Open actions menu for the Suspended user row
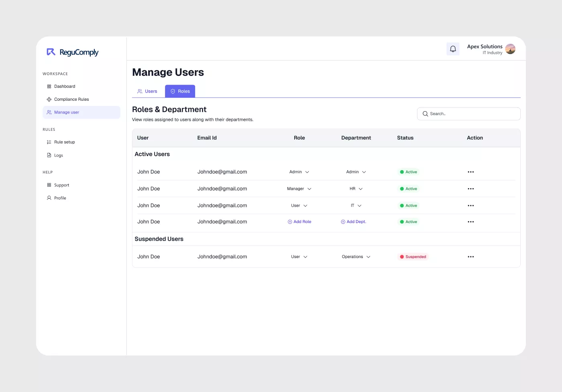The width and height of the screenshot is (562, 392). point(471,257)
